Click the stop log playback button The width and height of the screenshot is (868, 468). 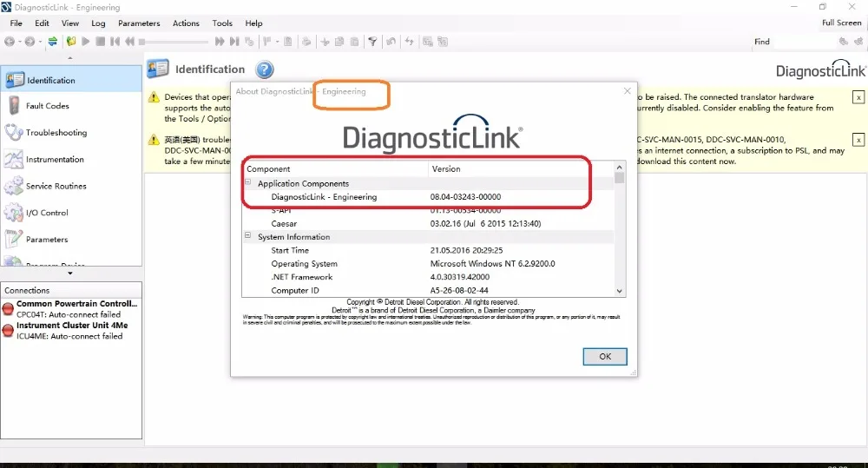100,42
